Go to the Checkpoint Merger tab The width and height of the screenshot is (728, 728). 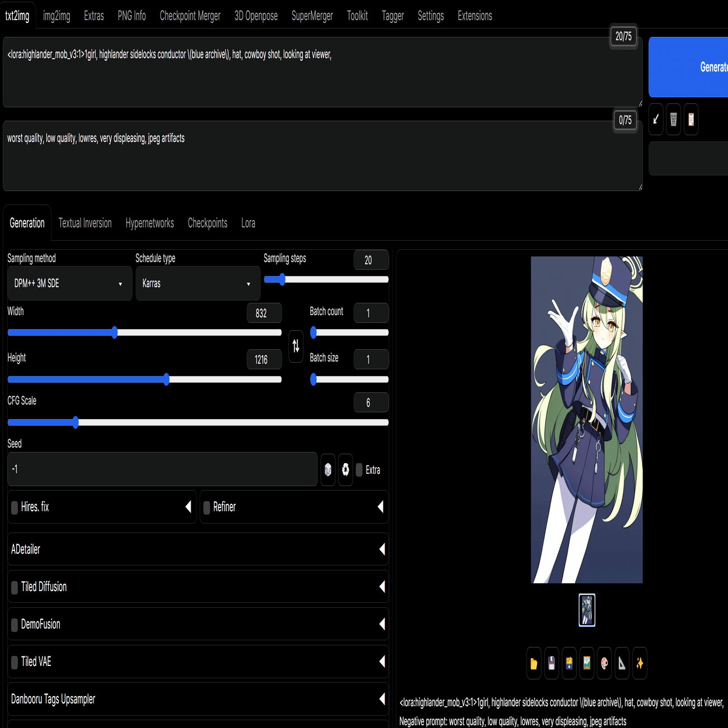click(x=190, y=16)
